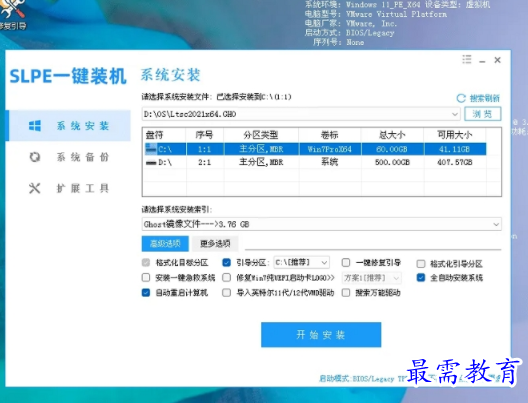
Task: Uncheck the 自动重启计算机 checkbox
Action: point(146,293)
